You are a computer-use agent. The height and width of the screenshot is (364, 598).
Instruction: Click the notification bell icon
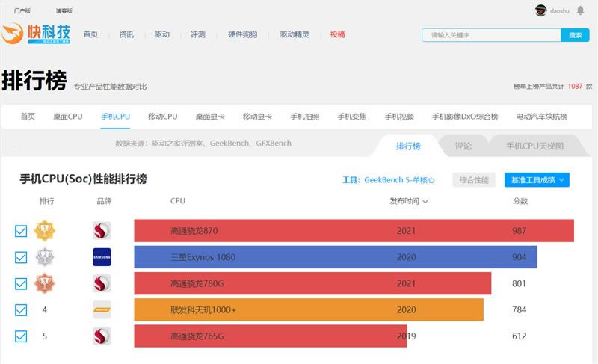[580, 10]
